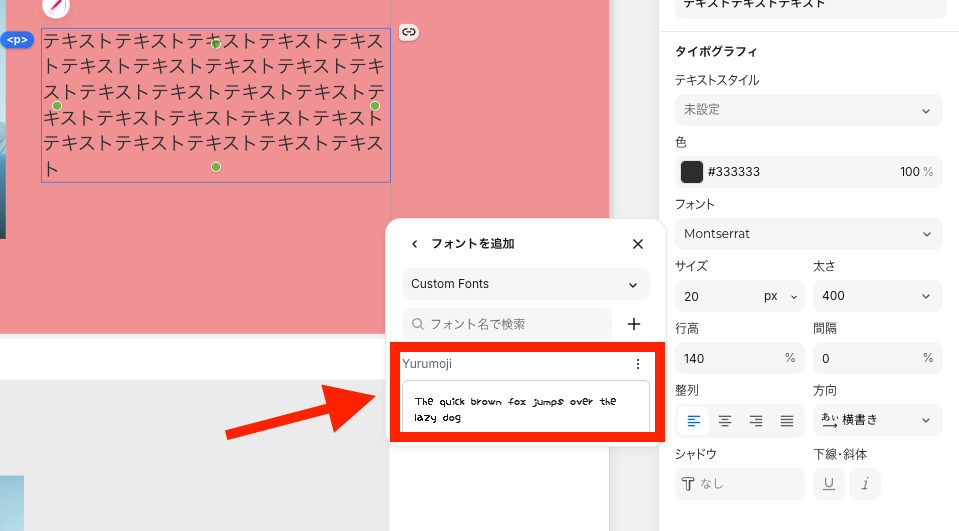
Task: Select right text alignment
Action: coord(756,421)
